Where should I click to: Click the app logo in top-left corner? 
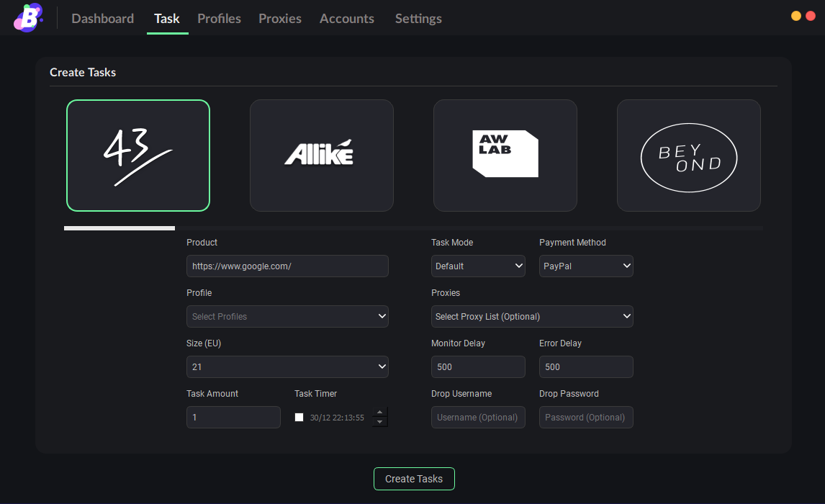tap(28, 18)
